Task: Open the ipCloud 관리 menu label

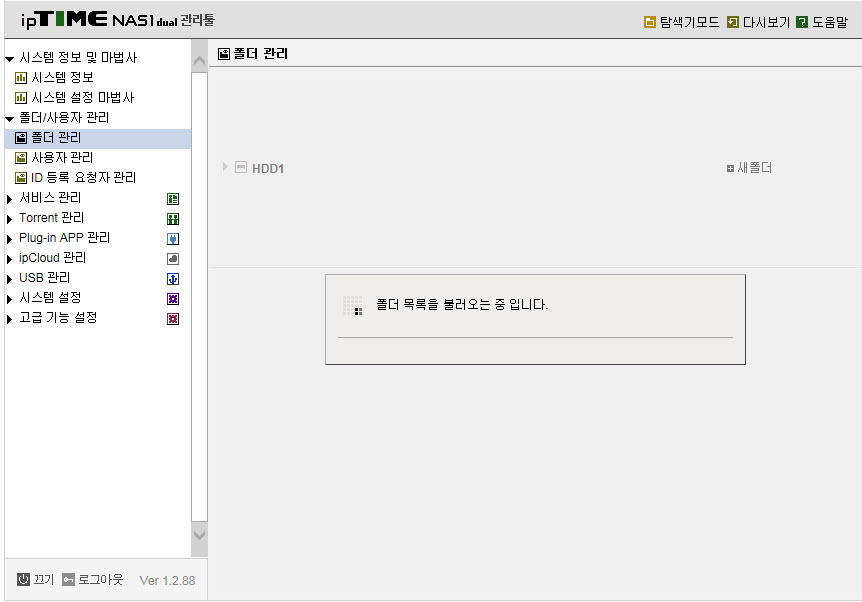Action: (x=52, y=258)
